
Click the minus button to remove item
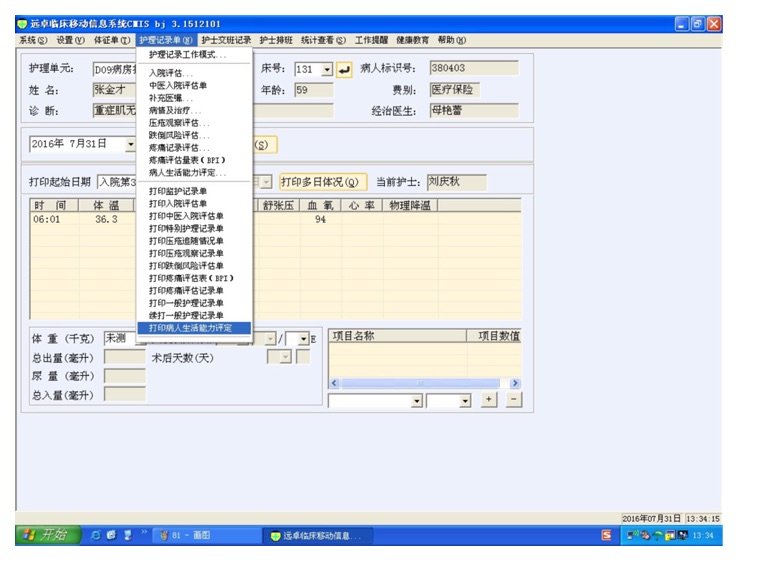[513, 399]
